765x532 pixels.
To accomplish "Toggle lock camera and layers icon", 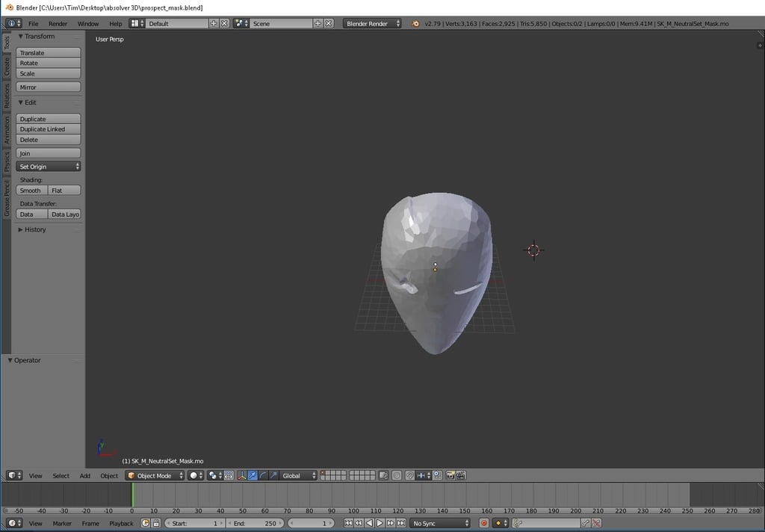I will (383, 475).
